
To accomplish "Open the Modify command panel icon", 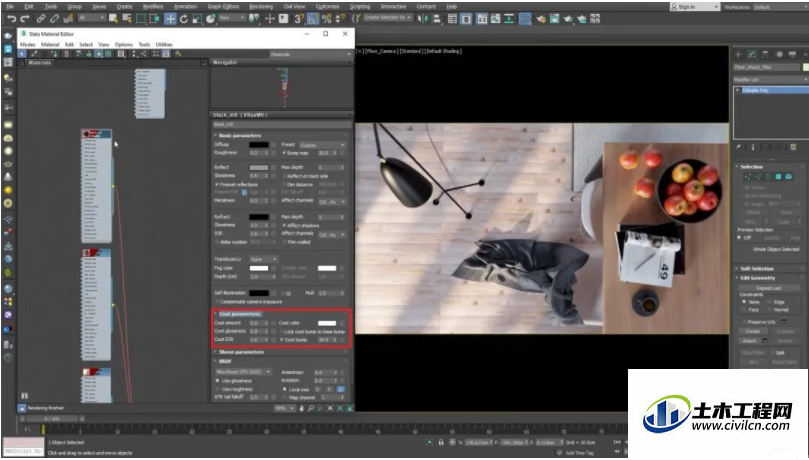I will tap(752, 54).
